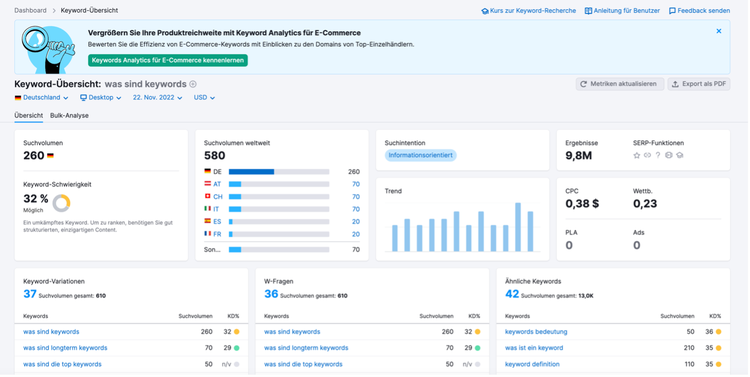The width and height of the screenshot is (750, 377).
Task: Open 'was sind keywords' in W-Fragen table
Action: point(292,332)
